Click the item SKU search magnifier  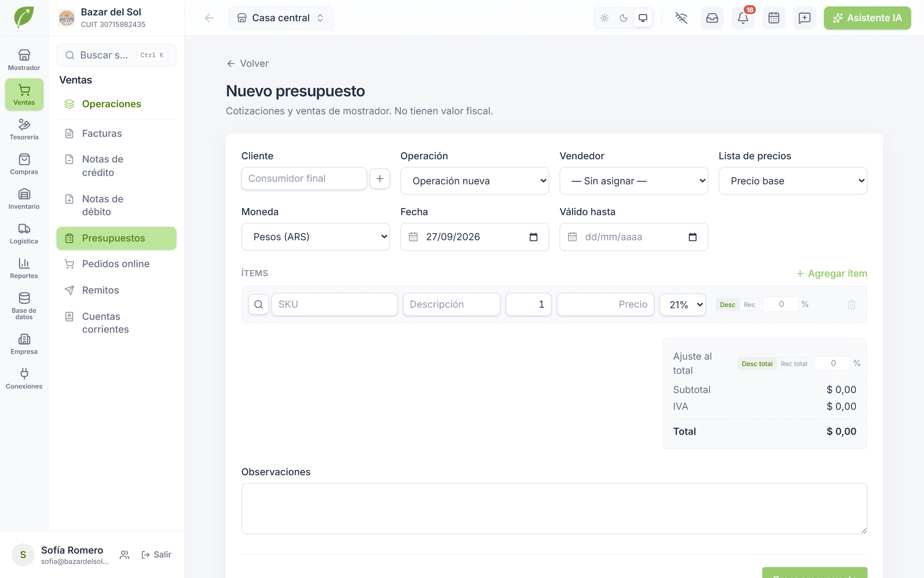(x=259, y=304)
